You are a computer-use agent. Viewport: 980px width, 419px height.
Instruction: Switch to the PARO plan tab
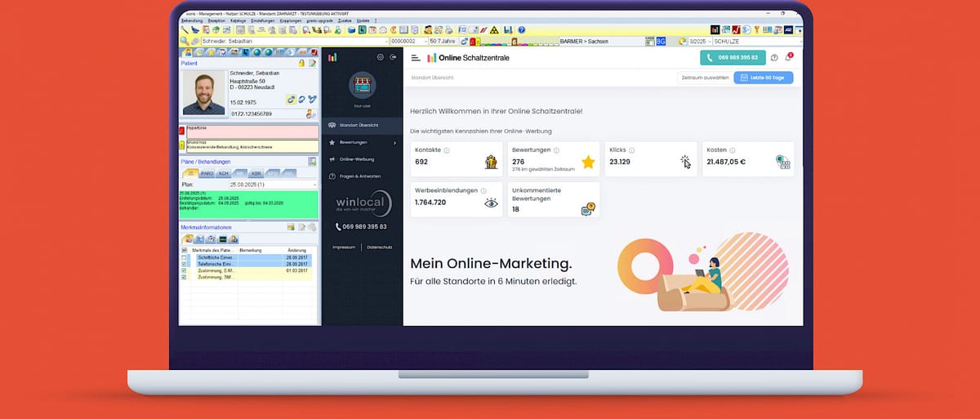click(207, 173)
